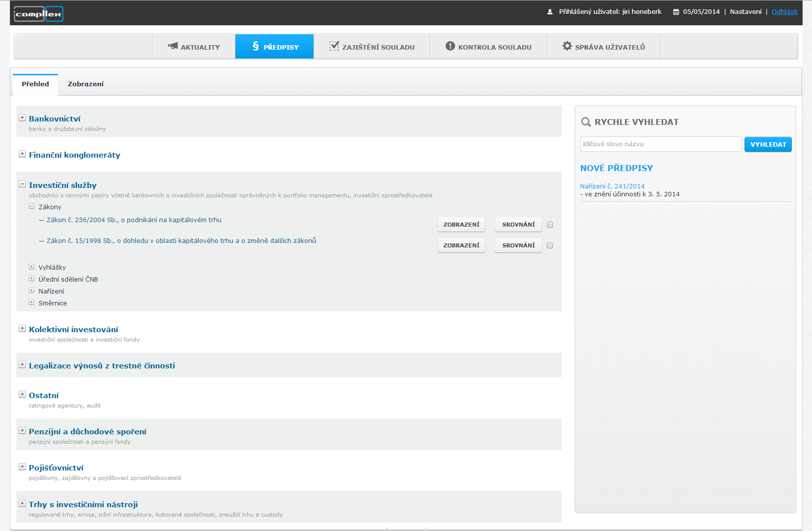Expand Trhy s investičními nástroji
The image size is (812, 531).
click(x=22, y=504)
